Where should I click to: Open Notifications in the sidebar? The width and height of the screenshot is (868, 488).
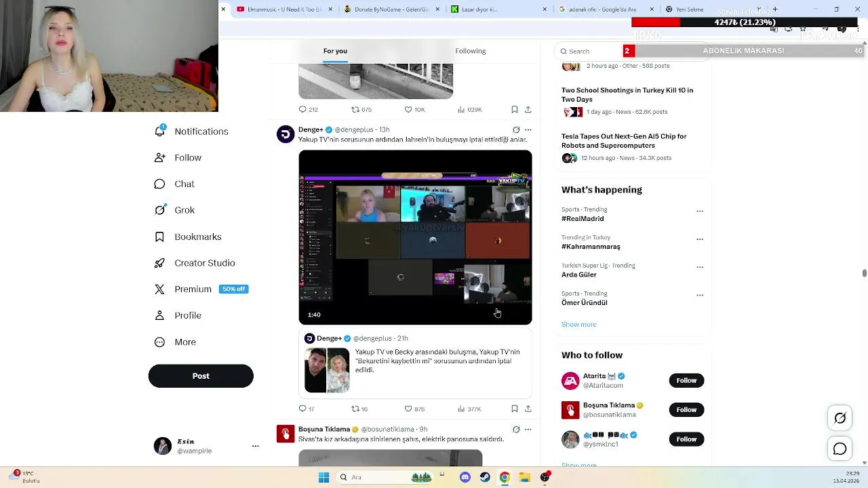click(191, 131)
